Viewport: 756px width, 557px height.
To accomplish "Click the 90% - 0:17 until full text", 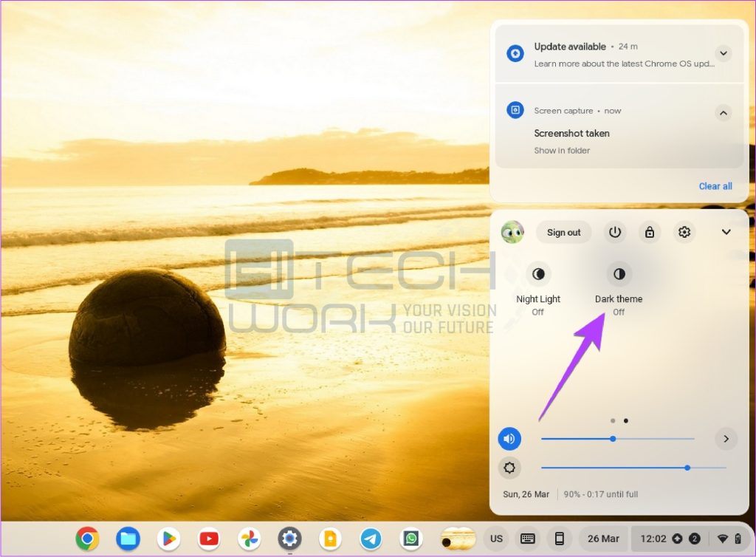I will click(x=601, y=494).
